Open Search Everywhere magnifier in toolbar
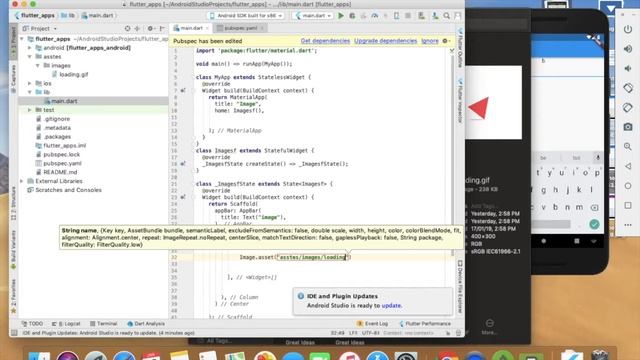Viewport: 640px width, 360px height. (x=447, y=16)
